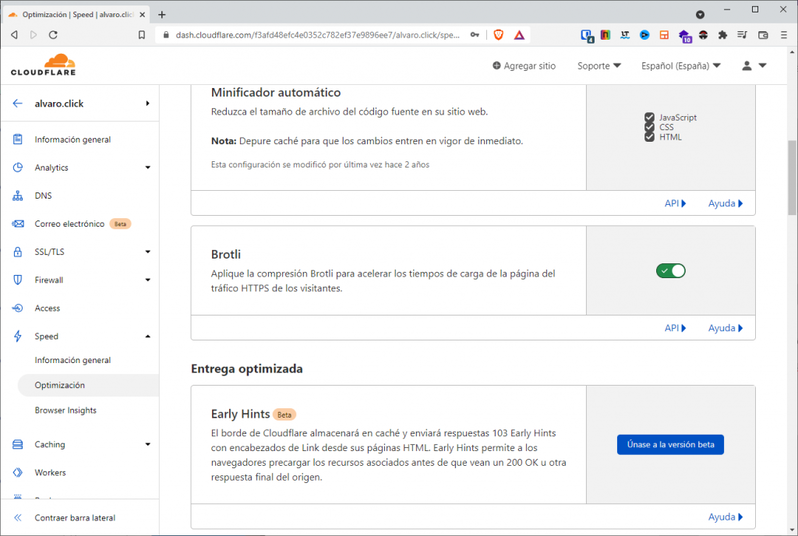Click the Cloudflare logo
This screenshot has width=798, height=536.
(x=43, y=65)
